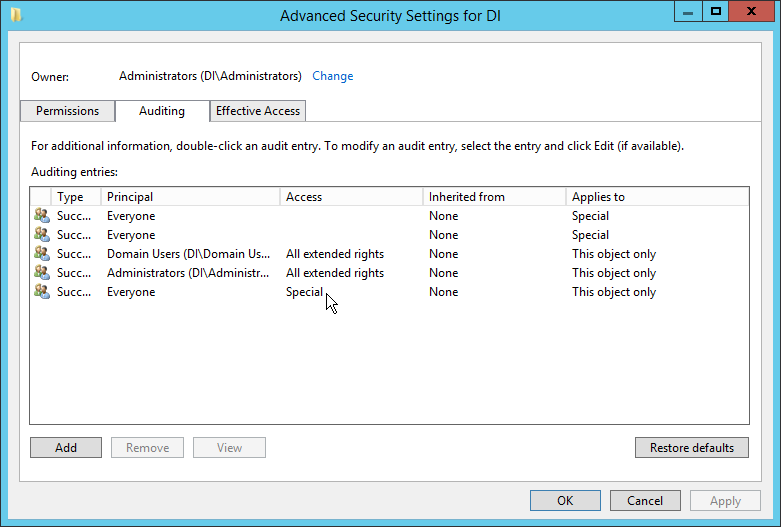Select the Domain Users audit entry row
The width and height of the screenshot is (781, 527).
pyautogui.click(x=180, y=254)
